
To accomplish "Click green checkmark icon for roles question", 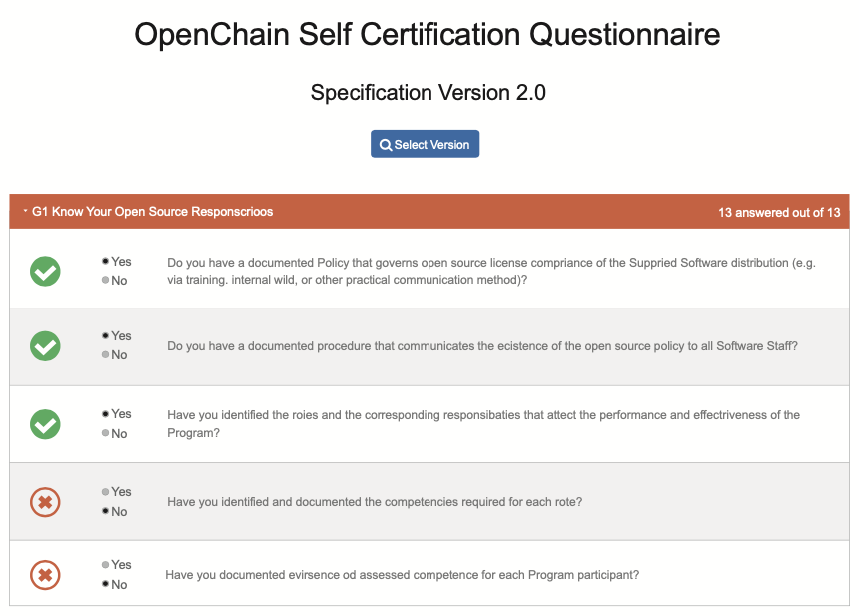I will (x=45, y=424).
